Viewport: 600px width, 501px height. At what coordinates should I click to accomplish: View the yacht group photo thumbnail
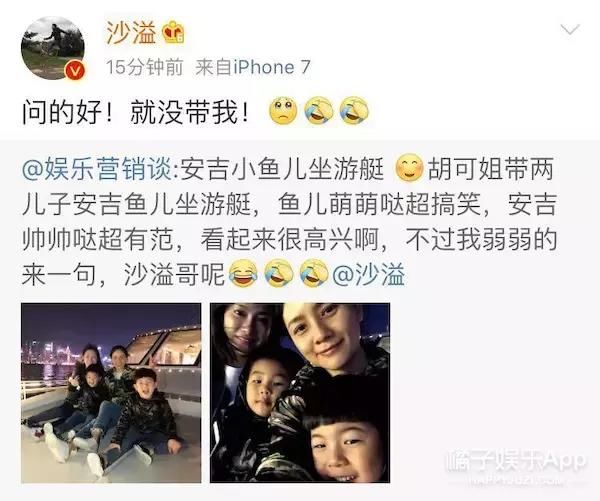point(111,393)
